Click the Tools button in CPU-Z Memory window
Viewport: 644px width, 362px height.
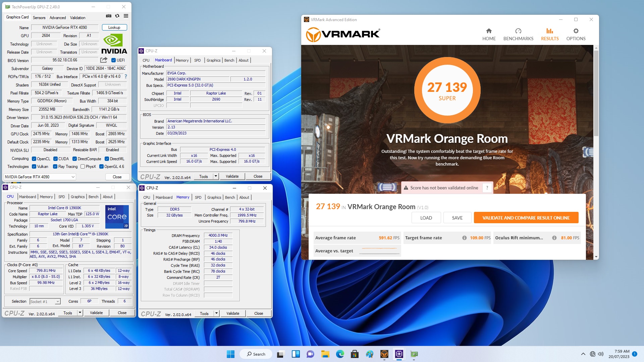(204, 313)
